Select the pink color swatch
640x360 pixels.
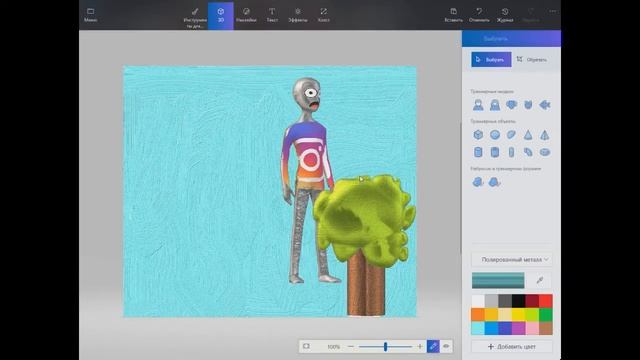point(532,328)
